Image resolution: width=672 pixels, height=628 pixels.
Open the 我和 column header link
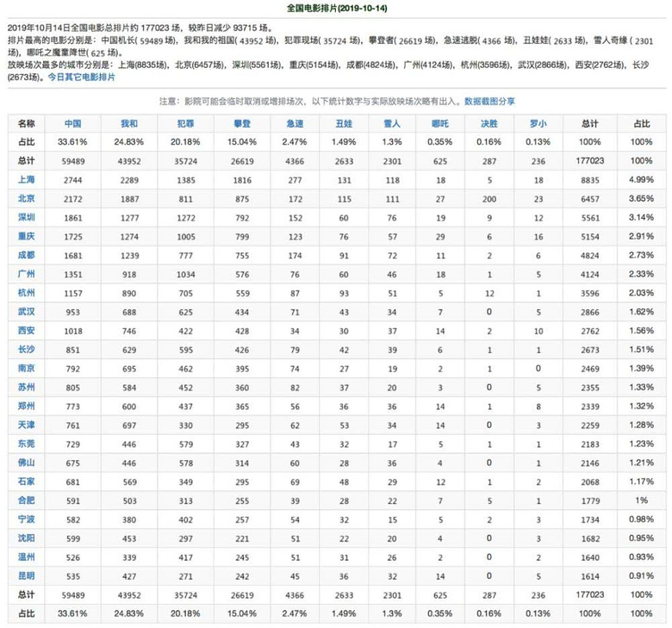(x=129, y=123)
